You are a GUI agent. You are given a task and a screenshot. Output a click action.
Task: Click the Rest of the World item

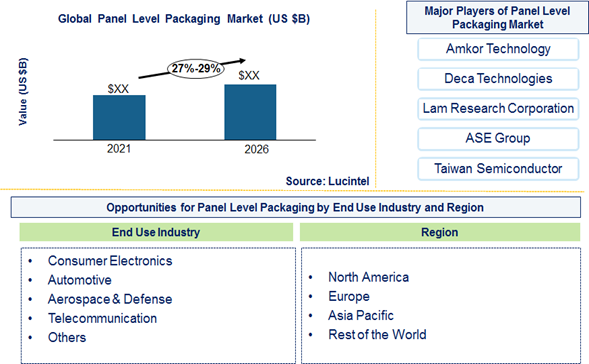pos(378,334)
